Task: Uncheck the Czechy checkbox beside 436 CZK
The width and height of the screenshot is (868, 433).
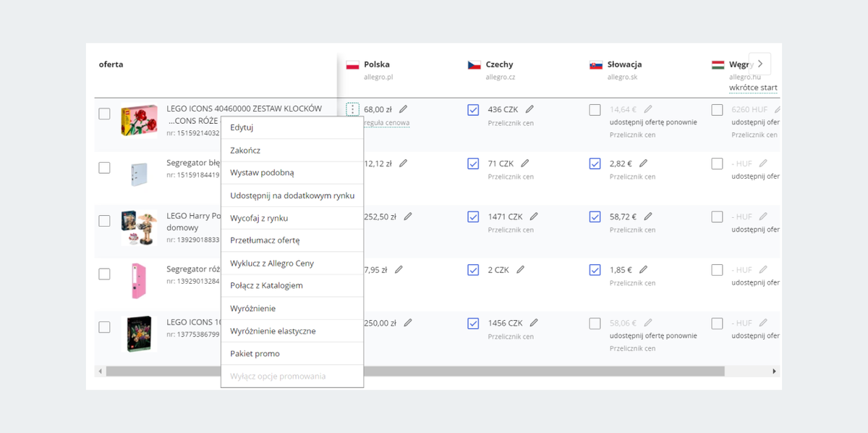Action: point(473,110)
